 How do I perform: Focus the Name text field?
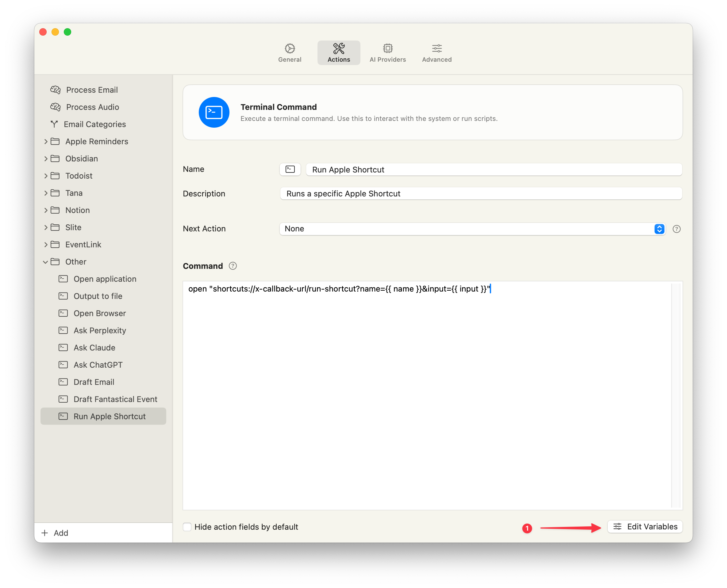[494, 169]
